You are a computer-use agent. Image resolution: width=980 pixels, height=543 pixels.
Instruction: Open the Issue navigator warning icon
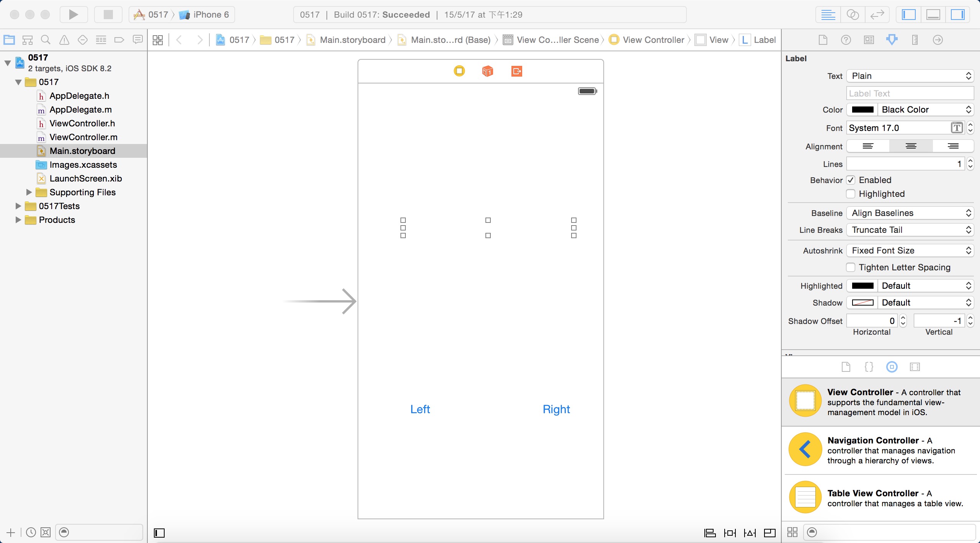click(64, 40)
